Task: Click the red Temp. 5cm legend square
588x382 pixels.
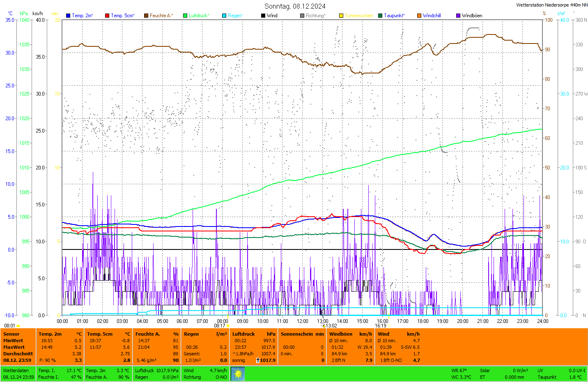Action: pyautogui.click(x=107, y=16)
